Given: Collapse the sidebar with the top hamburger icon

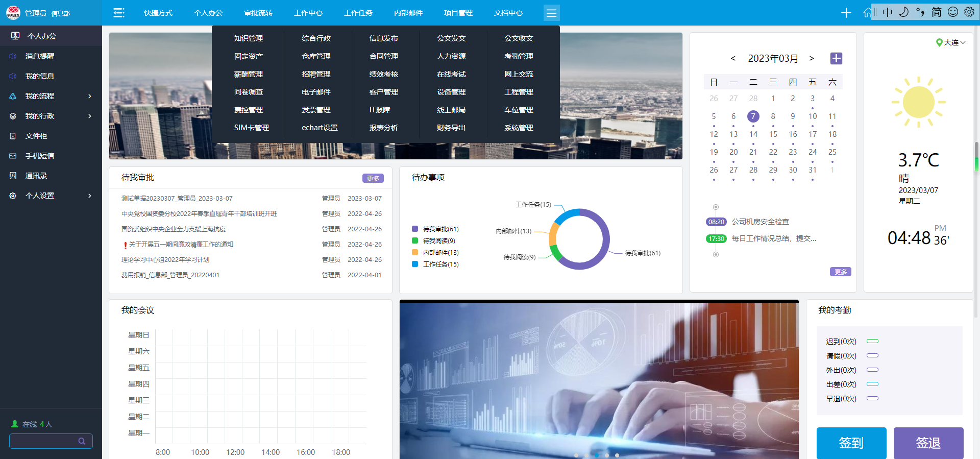Looking at the screenshot, I should [119, 13].
